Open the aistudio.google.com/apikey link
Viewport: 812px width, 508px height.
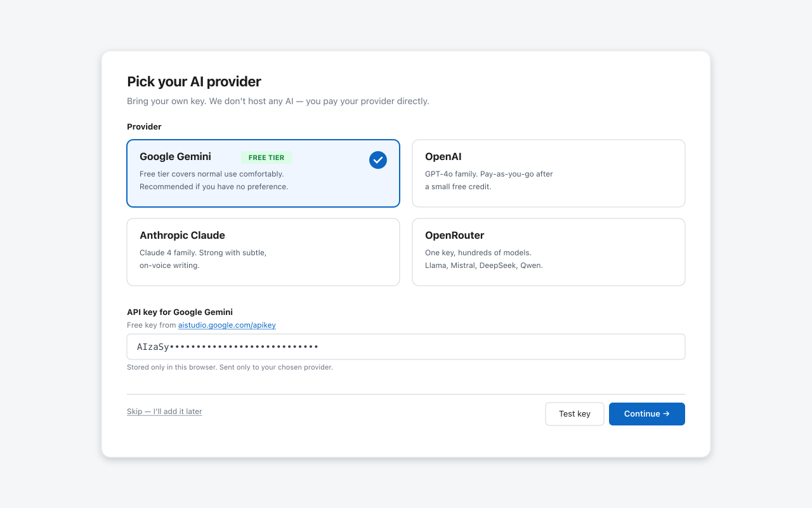226,325
